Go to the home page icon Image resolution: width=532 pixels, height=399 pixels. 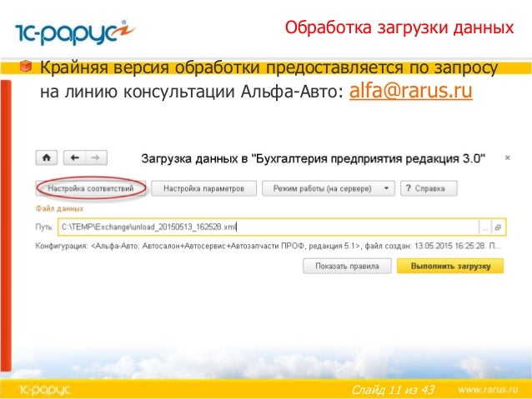(x=47, y=157)
